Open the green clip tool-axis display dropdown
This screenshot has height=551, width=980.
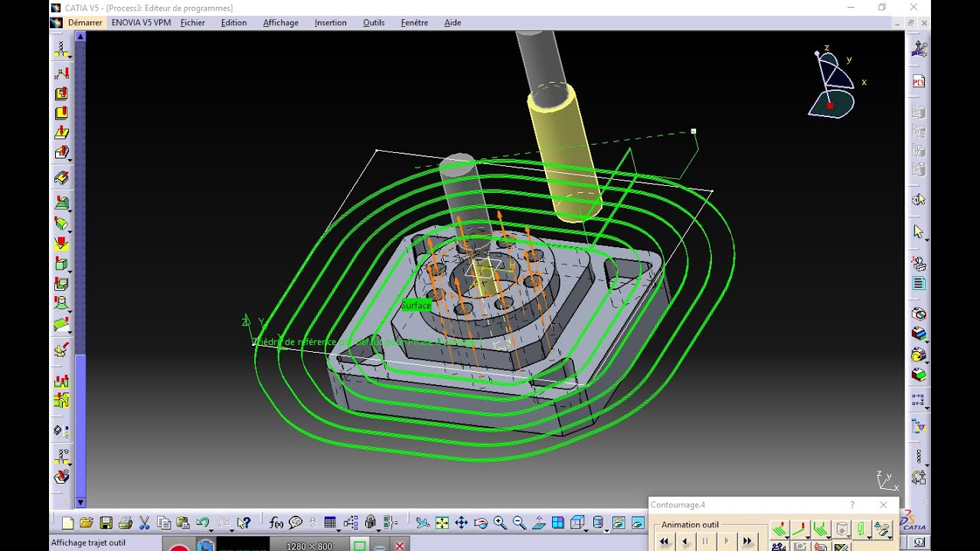pos(863,530)
